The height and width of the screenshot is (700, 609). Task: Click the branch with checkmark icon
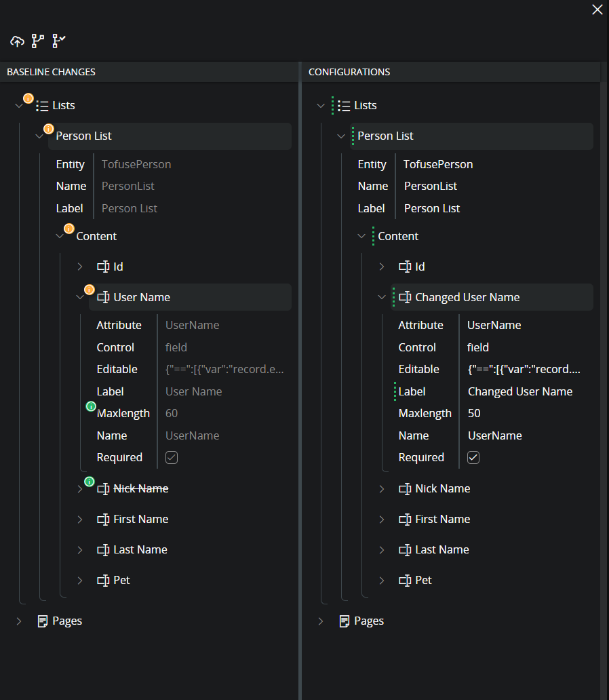[59, 41]
